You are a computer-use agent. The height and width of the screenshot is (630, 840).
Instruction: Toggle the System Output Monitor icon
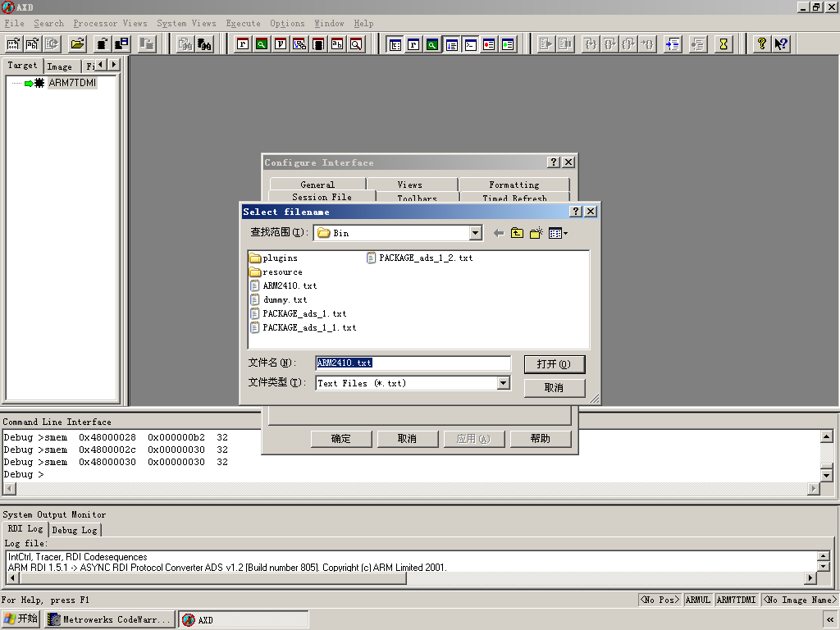click(452, 44)
